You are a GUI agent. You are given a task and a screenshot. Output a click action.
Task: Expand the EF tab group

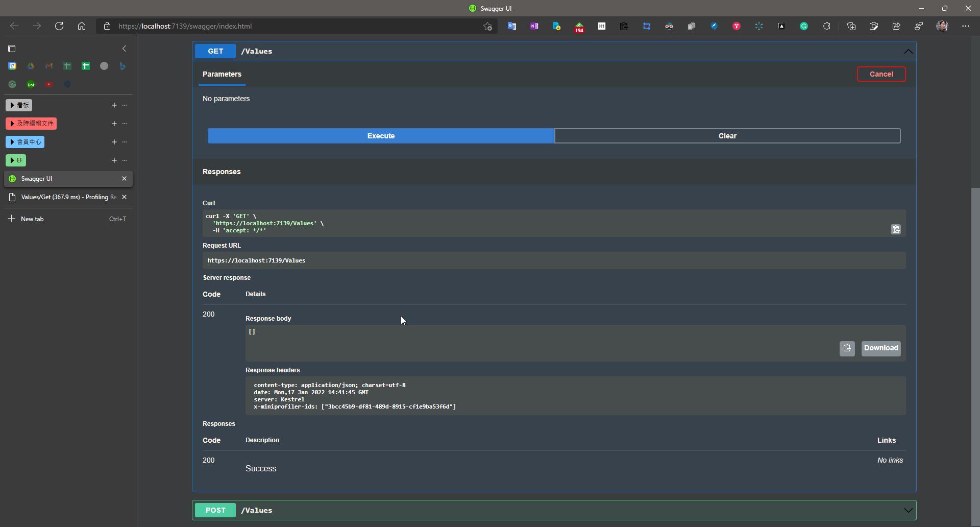[16, 160]
